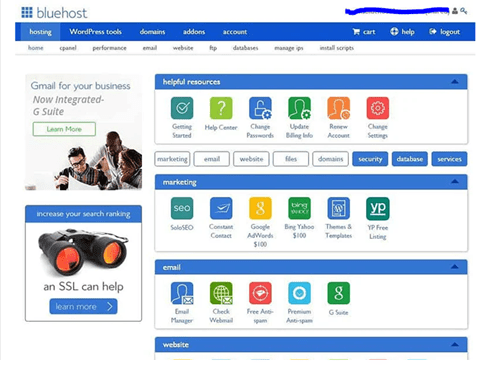Launch the SoloSEO icon
Viewport: 487px width, 368px height.
[x=182, y=208]
